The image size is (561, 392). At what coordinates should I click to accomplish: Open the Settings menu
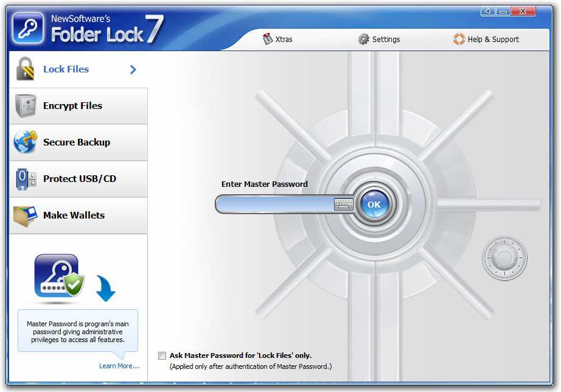click(379, 39)
